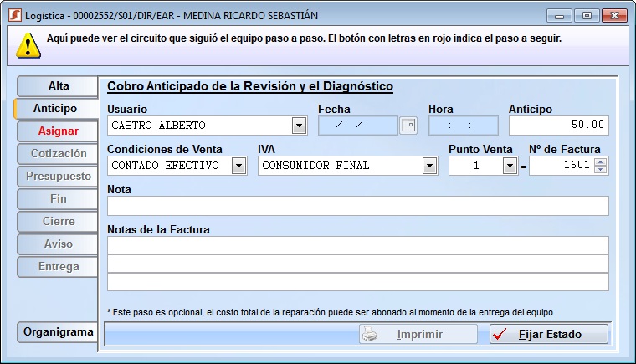Select the Anticipo step tab
Viewport: 636px width, 364px height.
pyautogui.click(x=55, y=109)
